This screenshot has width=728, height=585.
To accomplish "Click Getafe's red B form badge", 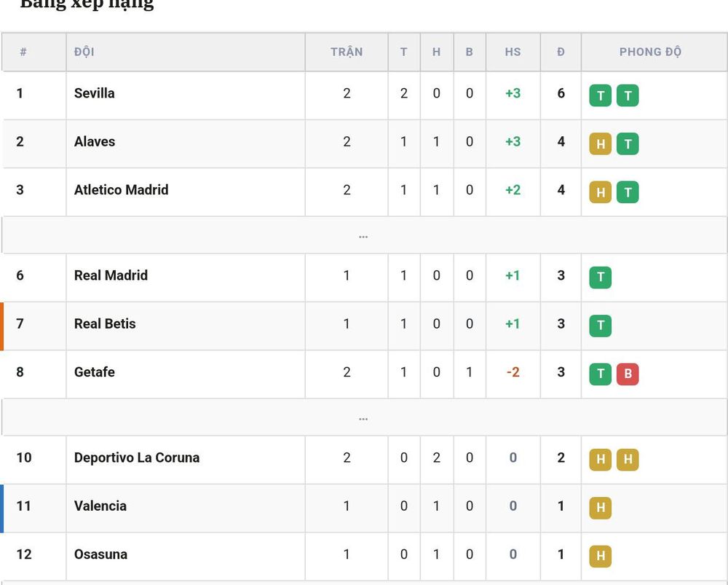I will [x=628, y=374].
